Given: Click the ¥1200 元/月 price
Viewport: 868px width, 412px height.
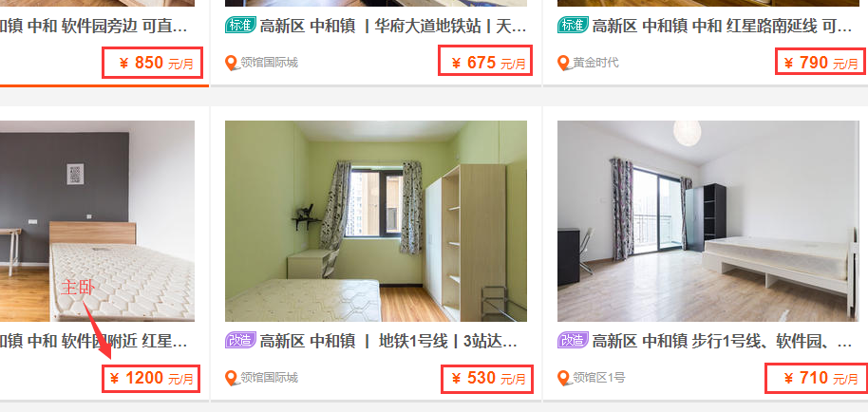Looking at the screenshot, I should click(x=151, y=379).
